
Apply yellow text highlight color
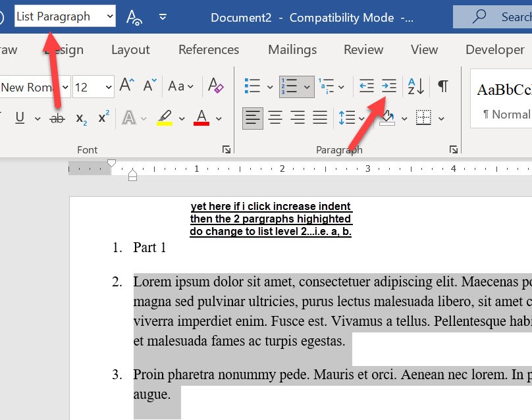tap(165, 118)
